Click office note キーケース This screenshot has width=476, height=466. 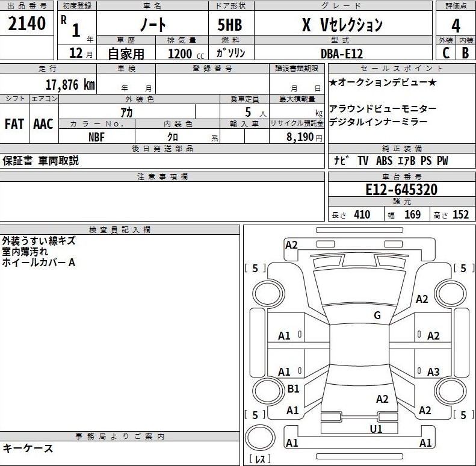coord(28,449)
